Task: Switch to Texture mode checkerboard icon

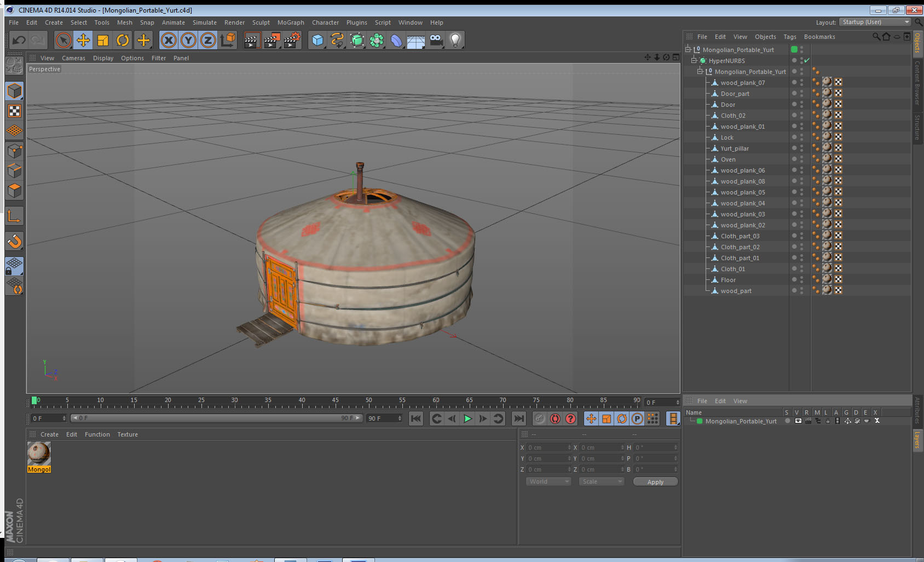Action: pyautogui.click(x=14, y=111)
